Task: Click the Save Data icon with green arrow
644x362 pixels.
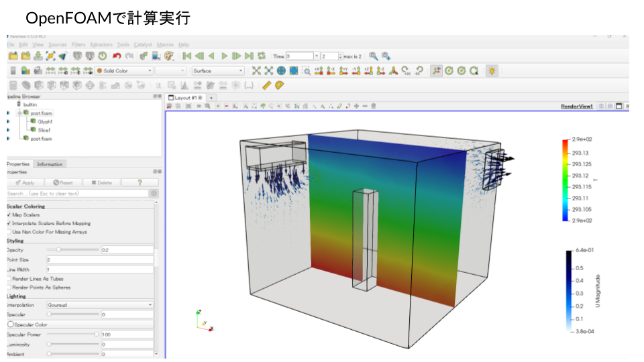Action: 38,56
